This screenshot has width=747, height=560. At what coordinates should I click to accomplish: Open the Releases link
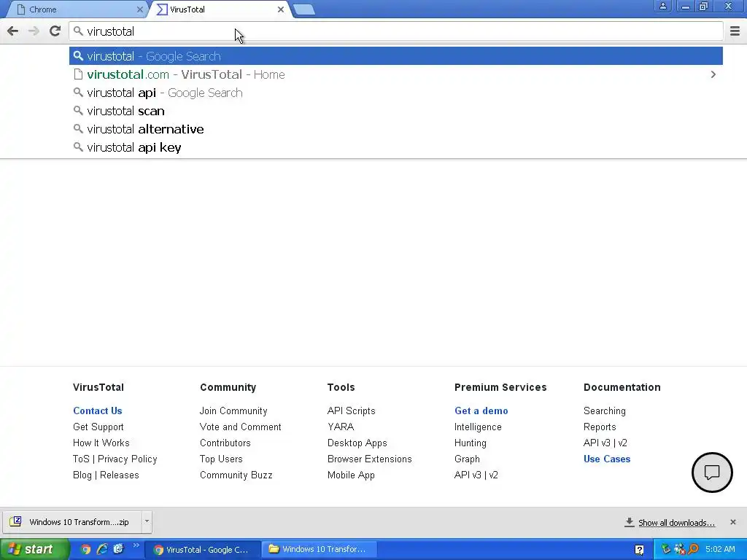pyautogui.click(x=119, y=475)
